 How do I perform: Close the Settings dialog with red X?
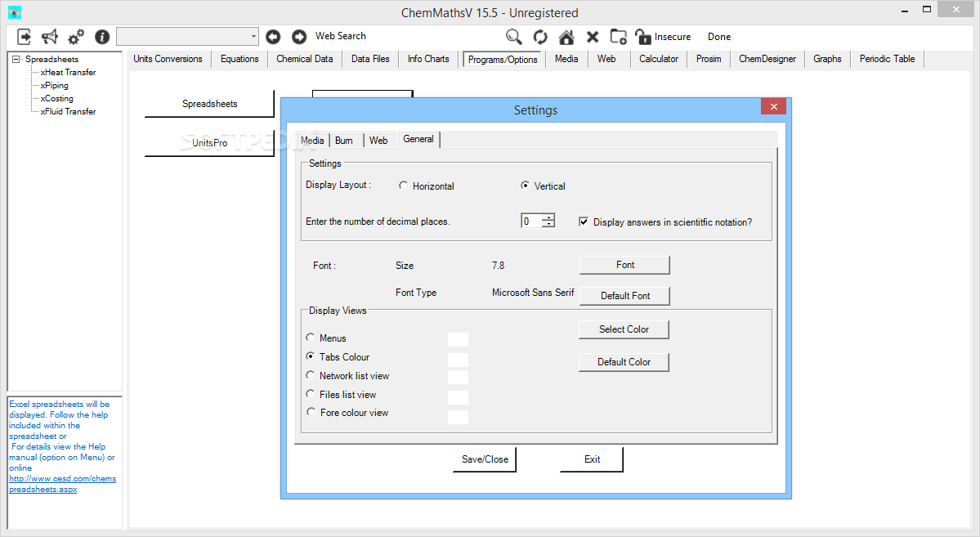(774, 106)
